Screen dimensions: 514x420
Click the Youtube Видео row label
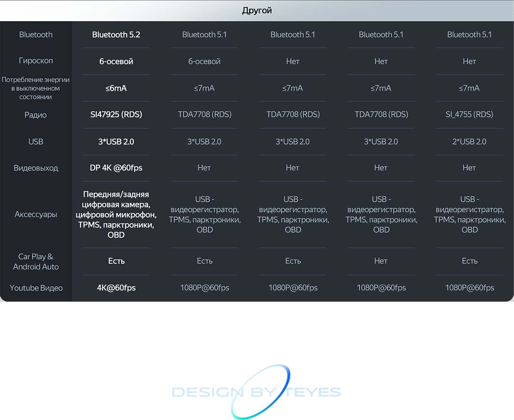coord(36,288)
